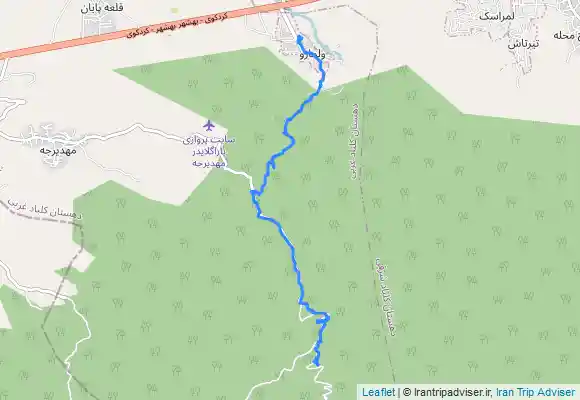Click the northern start point of blue route
Viewport: 580px width, 400px height.
[x=299, y=37]
